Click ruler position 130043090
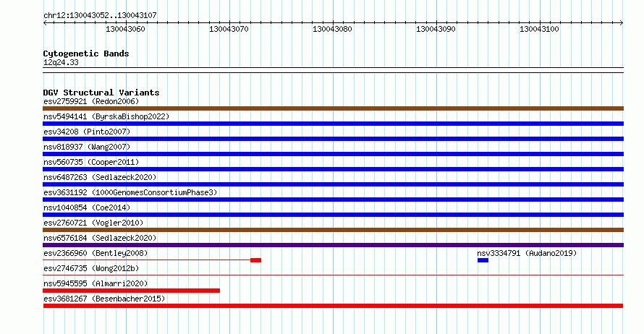The height and width of the screenshot is (334, 644). coord(436,29)
